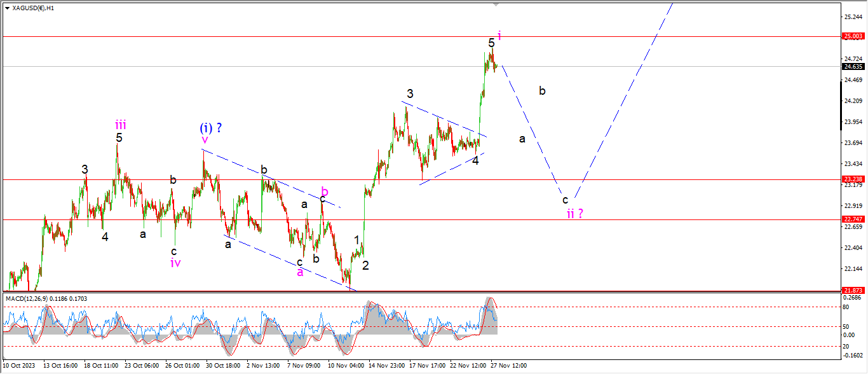Select the magenta 'b' wave label
The image size is (868, 374).
click(x=324, y=191)
